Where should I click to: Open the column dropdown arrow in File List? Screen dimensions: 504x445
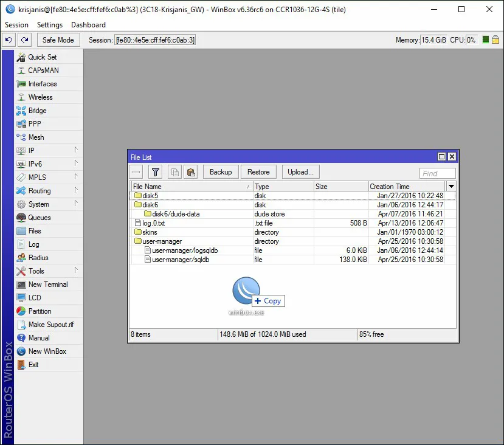[x=451, y=186]
